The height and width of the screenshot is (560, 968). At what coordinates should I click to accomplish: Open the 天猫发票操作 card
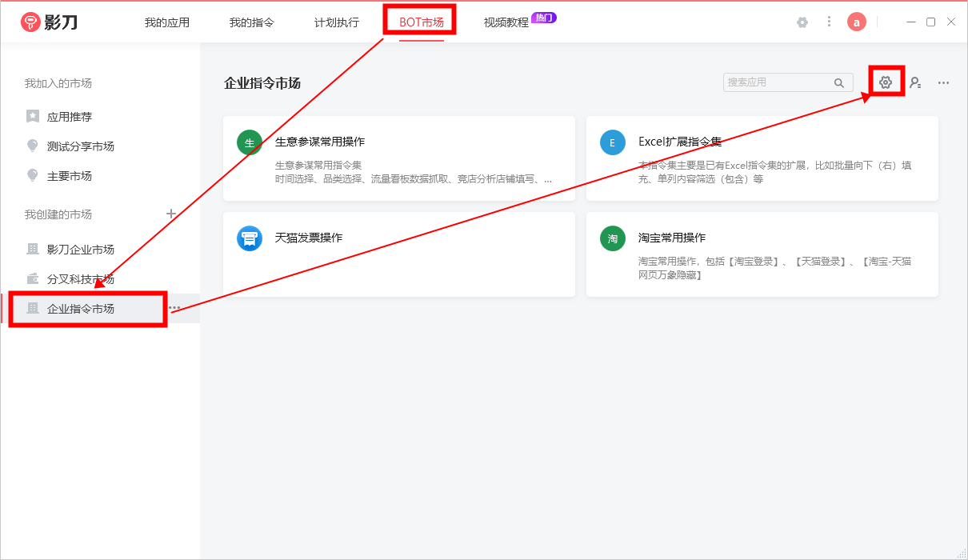(399, 254)
